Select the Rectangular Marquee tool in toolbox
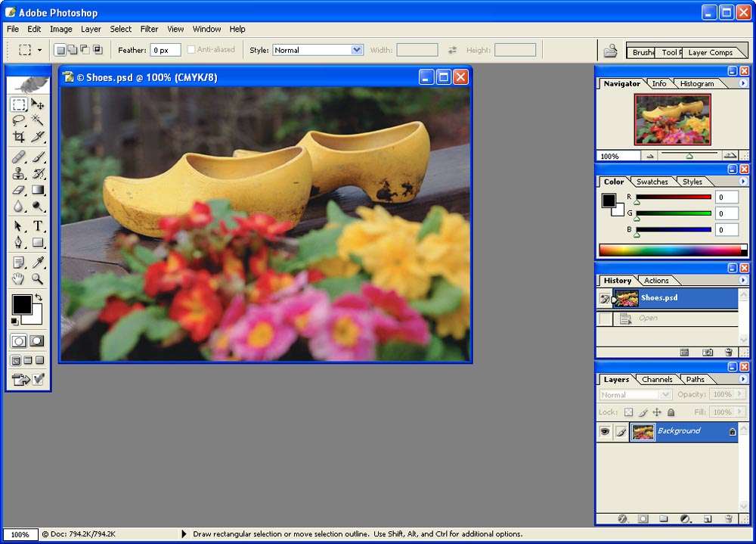This screenshot has height=544, width=756. click(x=19, y=104)
